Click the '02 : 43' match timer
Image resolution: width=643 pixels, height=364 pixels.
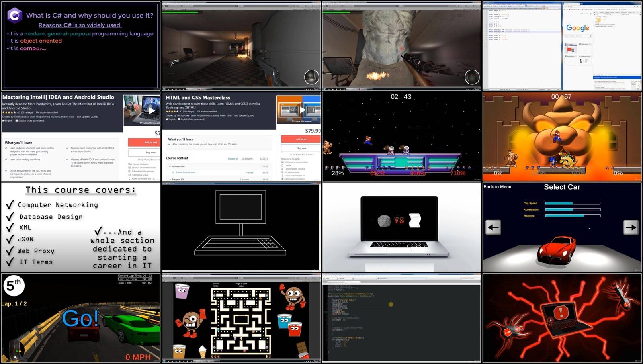[x=401, y=97]
